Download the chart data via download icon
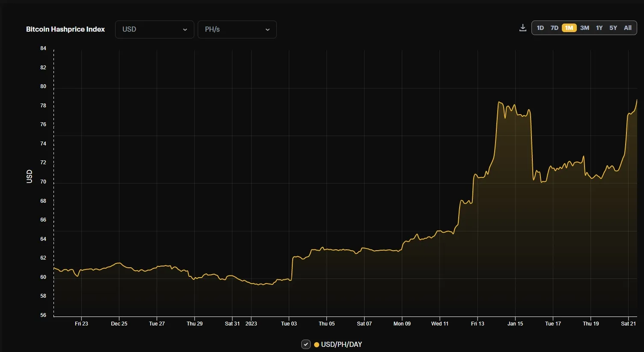Viewport: 644px width, 352px height. pyautogui.click(x=522, y=28)
